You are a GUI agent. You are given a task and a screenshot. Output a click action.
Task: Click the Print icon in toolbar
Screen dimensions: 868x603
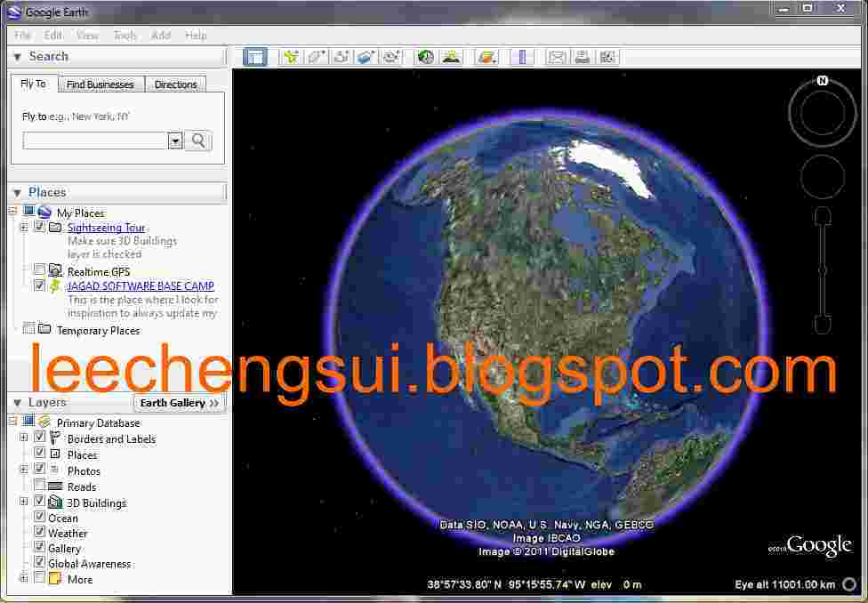pos(583,57)
